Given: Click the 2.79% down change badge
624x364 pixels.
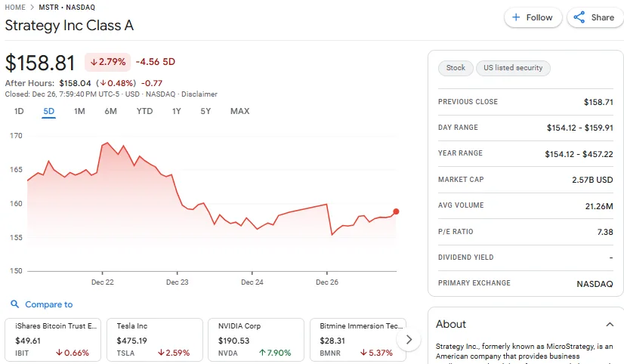Looking at the screenshot, I should [x=107, y=62].
